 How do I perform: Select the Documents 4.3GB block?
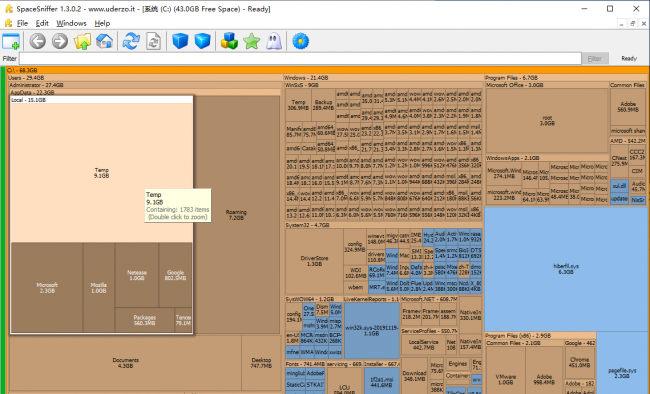125,363
